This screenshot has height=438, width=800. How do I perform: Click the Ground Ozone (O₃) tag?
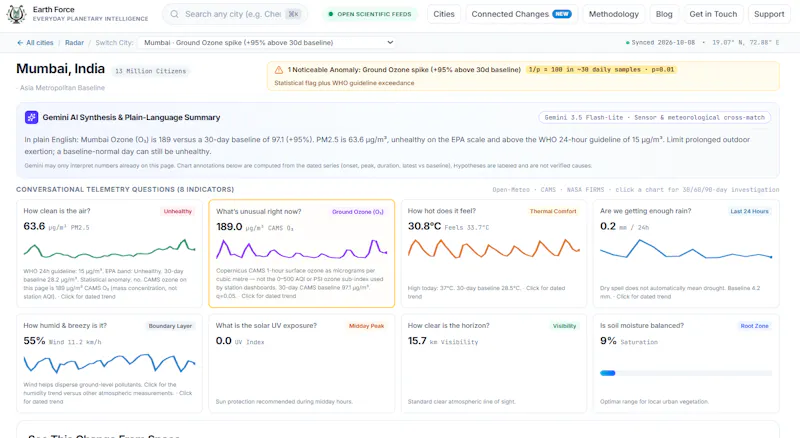(x=358, y=212)
